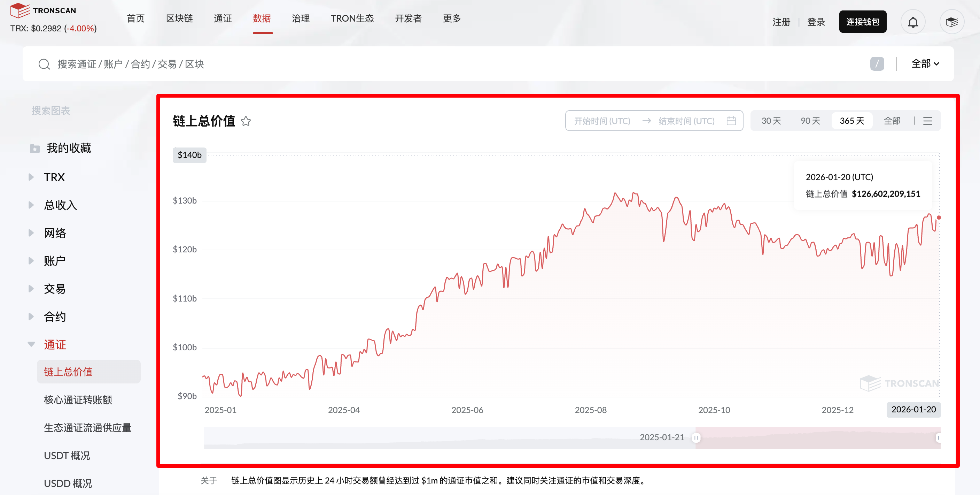Viewport: 980px width, 495px height.
Task: Click the 2025-01-21 timeline label
Action: pyautogui.click(x=662, y=437)
